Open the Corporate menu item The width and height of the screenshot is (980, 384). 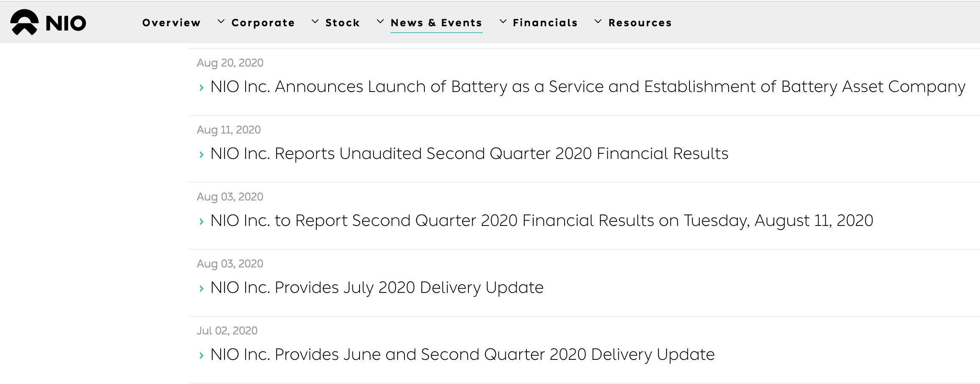(263, 22)
